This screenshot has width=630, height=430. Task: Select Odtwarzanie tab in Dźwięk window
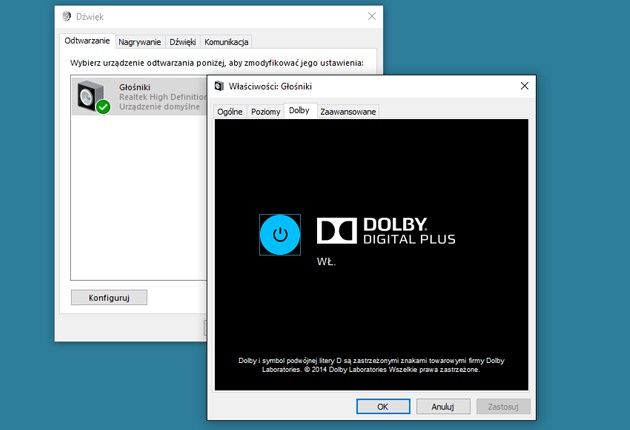tap(87, 41)
